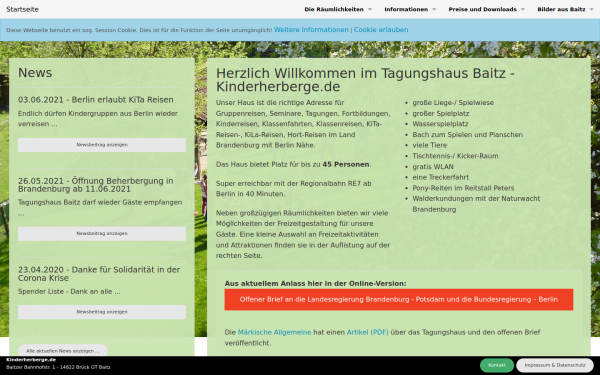Open Weitere Informationen cookie link
This screenshot has height=375, width=600.
[311, 30]
